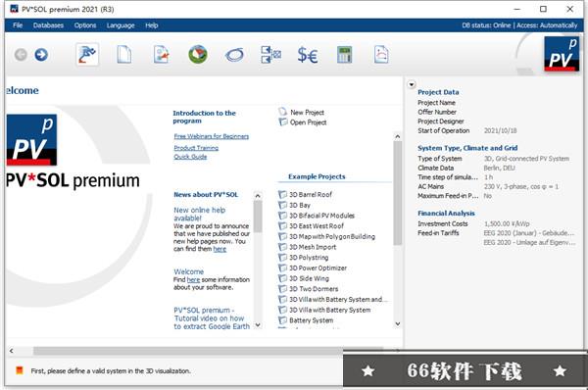Open the 3D Polystring example project
Screen dimensions: 588x390
tap(309, 258)
